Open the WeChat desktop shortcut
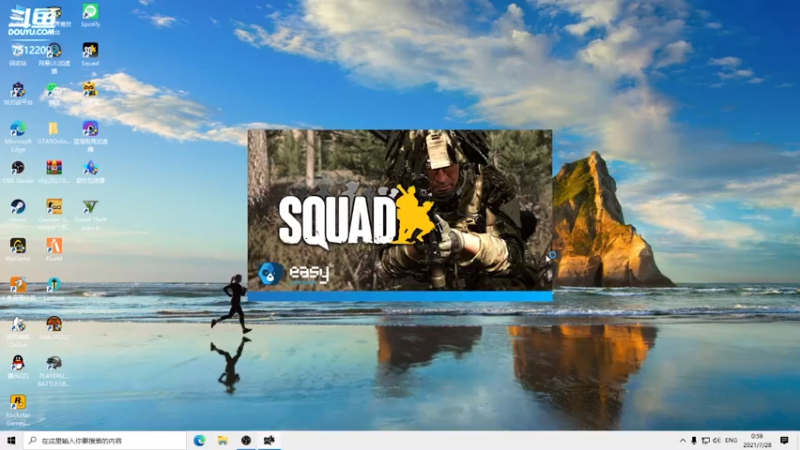The height and width of the screenshot is (450, 800). click(54, 94)
